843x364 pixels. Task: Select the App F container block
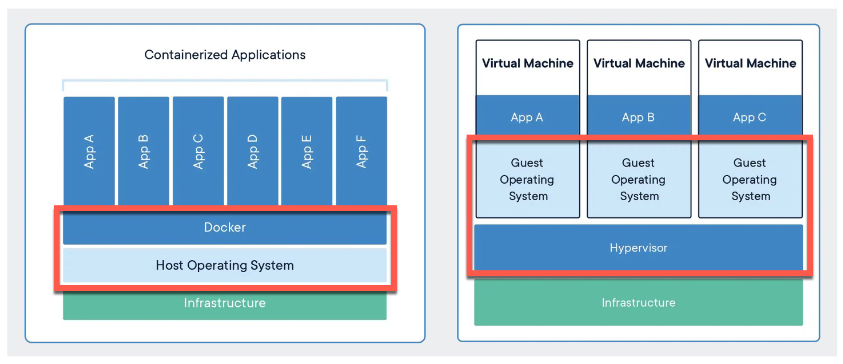pos(361,151)
